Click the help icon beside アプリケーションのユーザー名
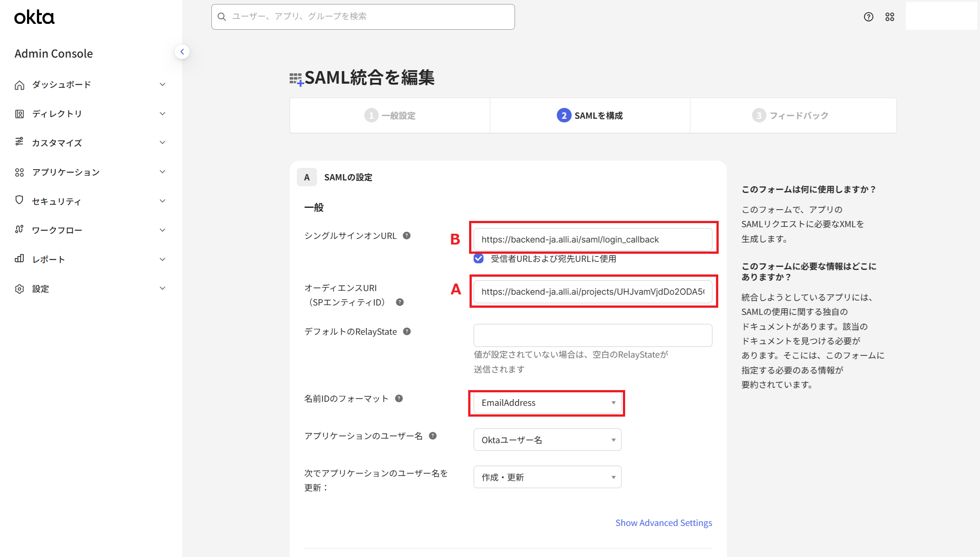 pos(433,436)
